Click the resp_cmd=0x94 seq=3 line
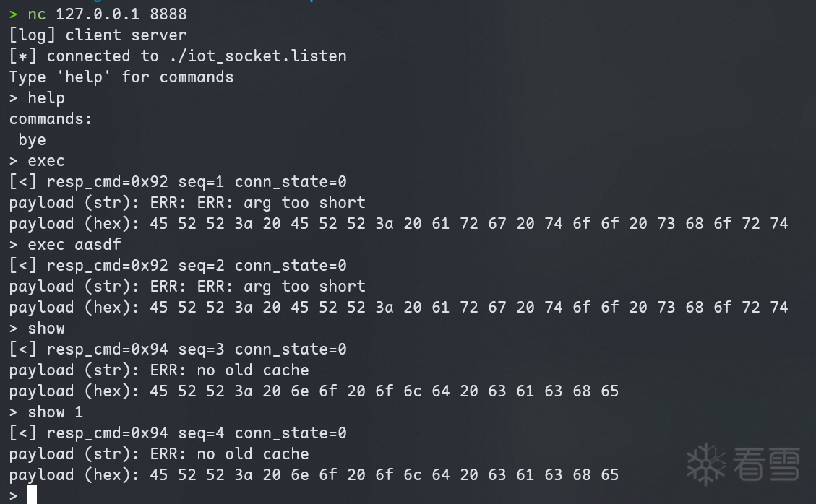Screen dimensions: 816x504 coord(178,349)
